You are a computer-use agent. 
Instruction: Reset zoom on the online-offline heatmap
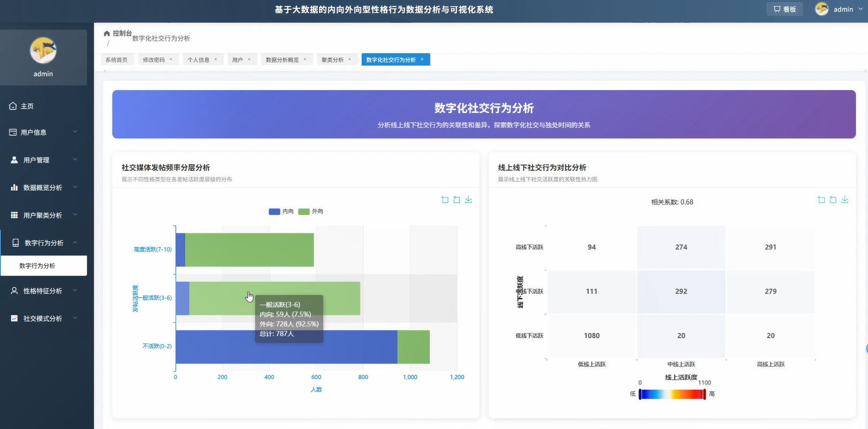(833, 200)
